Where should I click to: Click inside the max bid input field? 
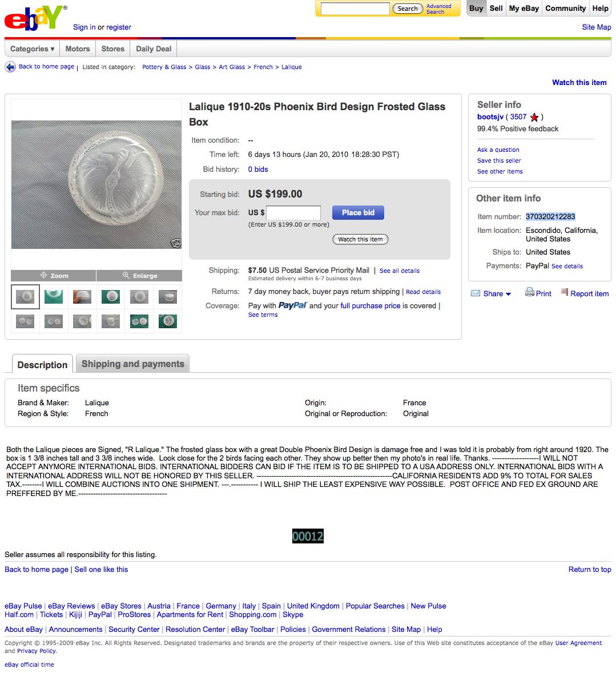tap(293, 213)
